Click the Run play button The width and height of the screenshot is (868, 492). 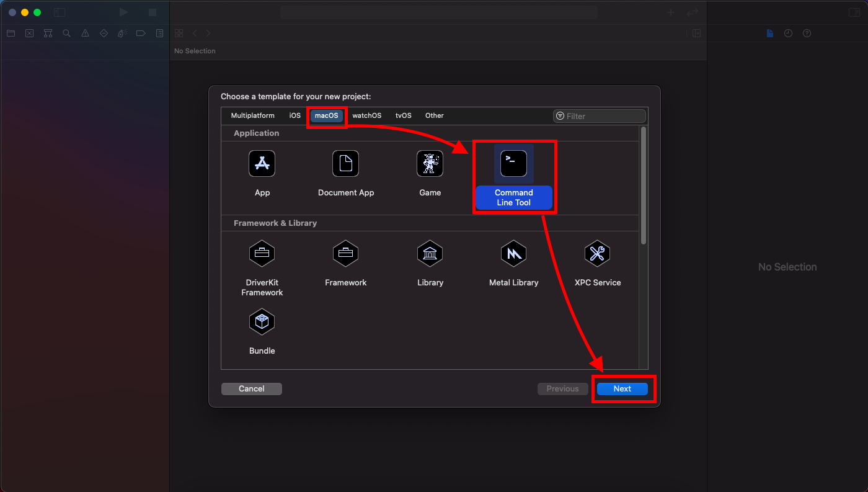(124, 12)
